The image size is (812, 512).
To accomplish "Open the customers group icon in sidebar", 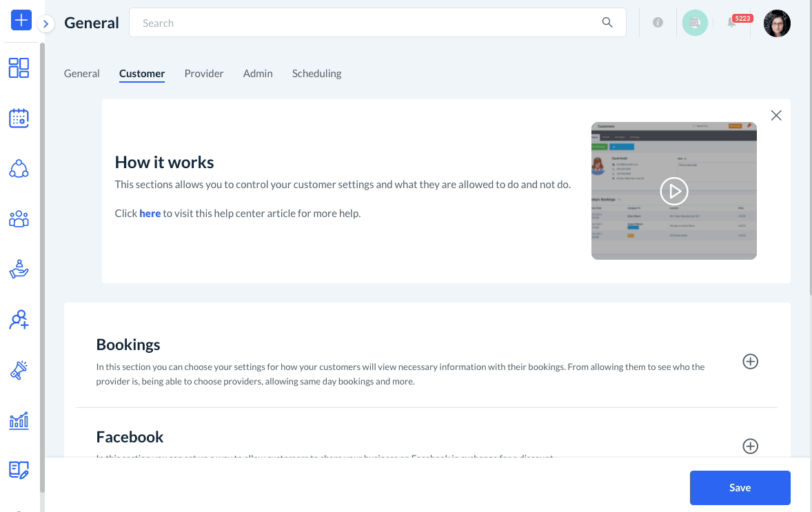I will point(19,219).
